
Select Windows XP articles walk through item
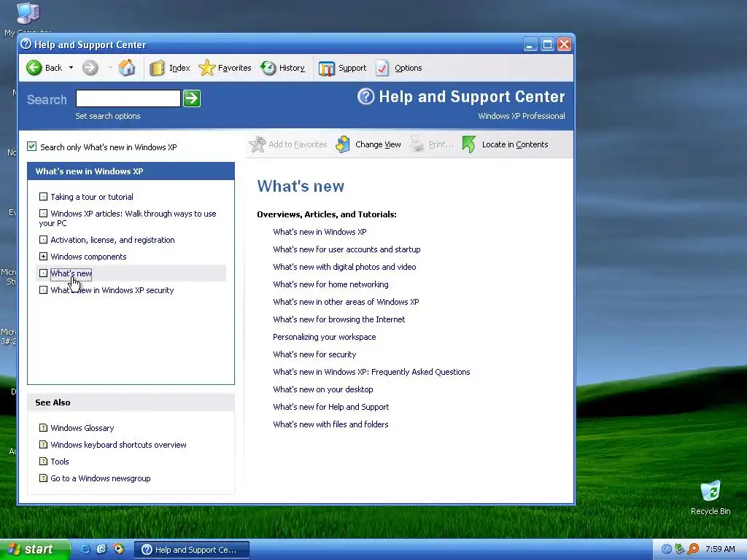[128, 218]
